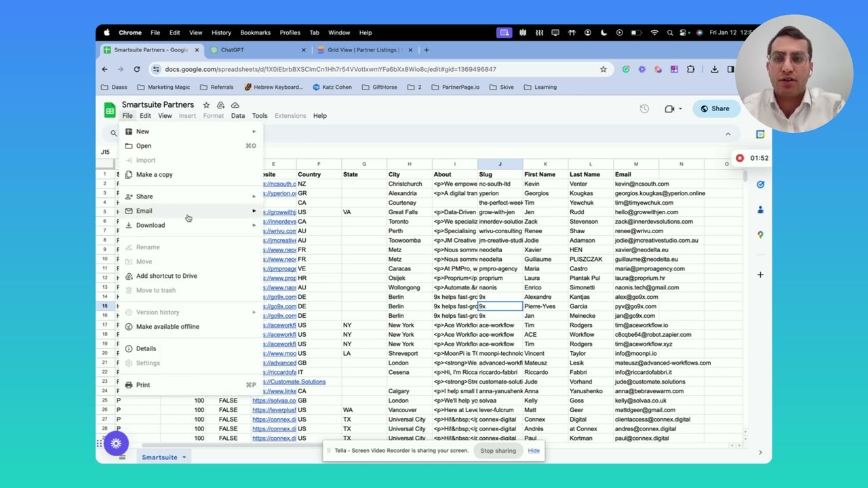Open Chrome downloads icon
This screenshot has width=868, height=488.
pyautogui.click(x=714, y=69)
